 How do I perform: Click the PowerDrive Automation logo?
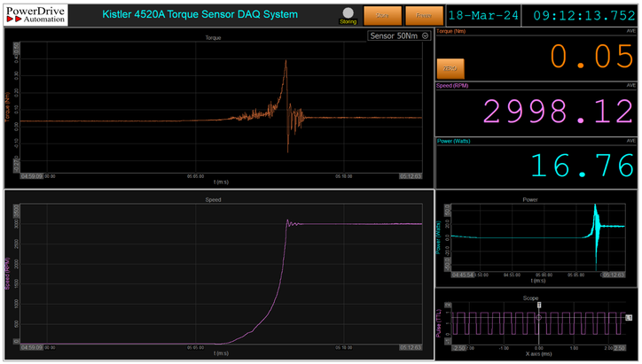tap(36, 15)
